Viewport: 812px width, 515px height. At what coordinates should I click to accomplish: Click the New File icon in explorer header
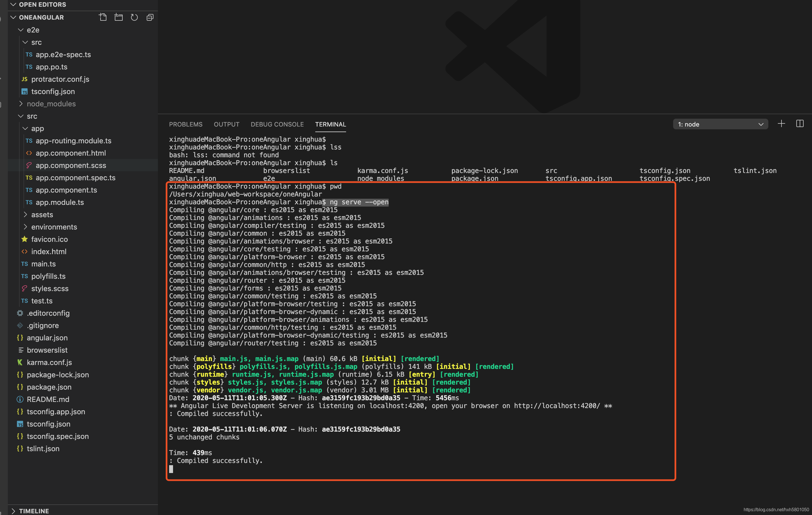[x=103, y=17]
